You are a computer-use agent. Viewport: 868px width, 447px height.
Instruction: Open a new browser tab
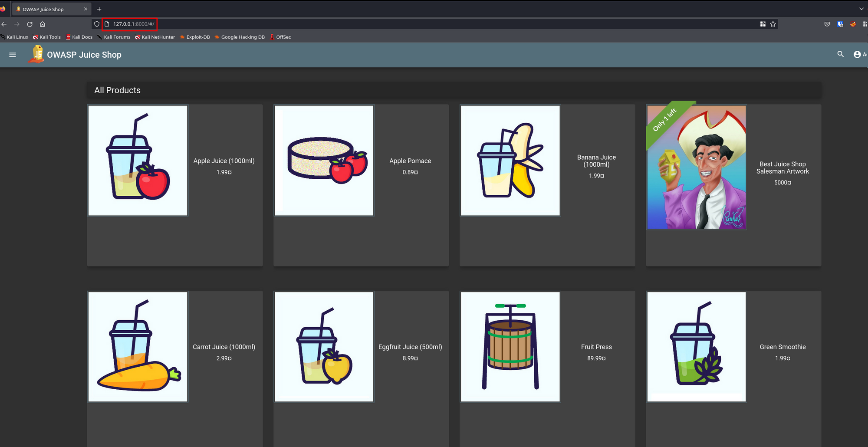pos(99,9)
